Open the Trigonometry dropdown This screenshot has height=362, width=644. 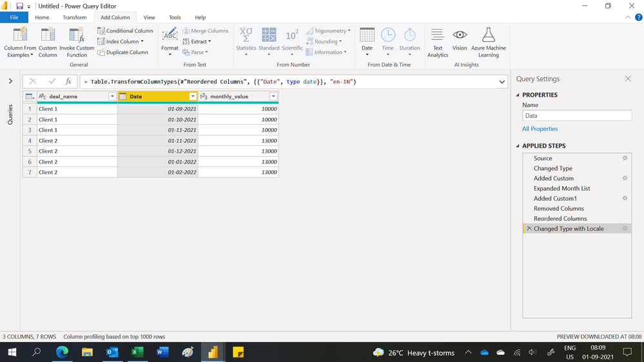click(x=328, y=31)
